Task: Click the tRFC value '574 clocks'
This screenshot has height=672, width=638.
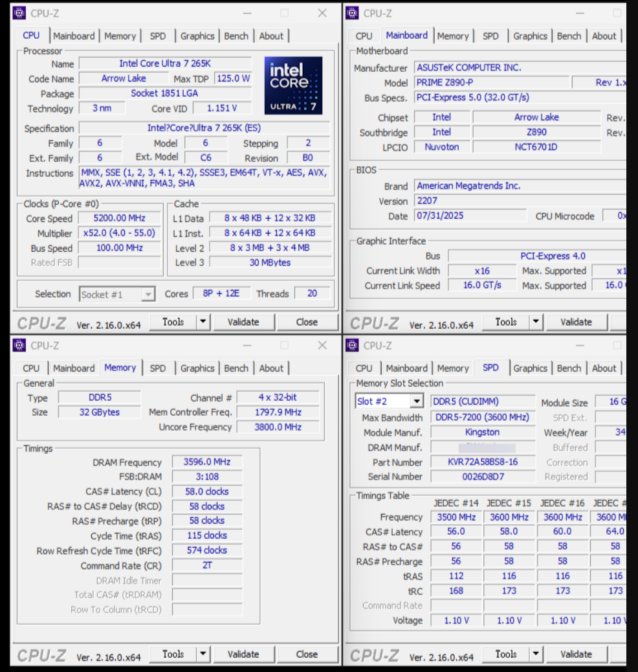Action: click(207, 550)
